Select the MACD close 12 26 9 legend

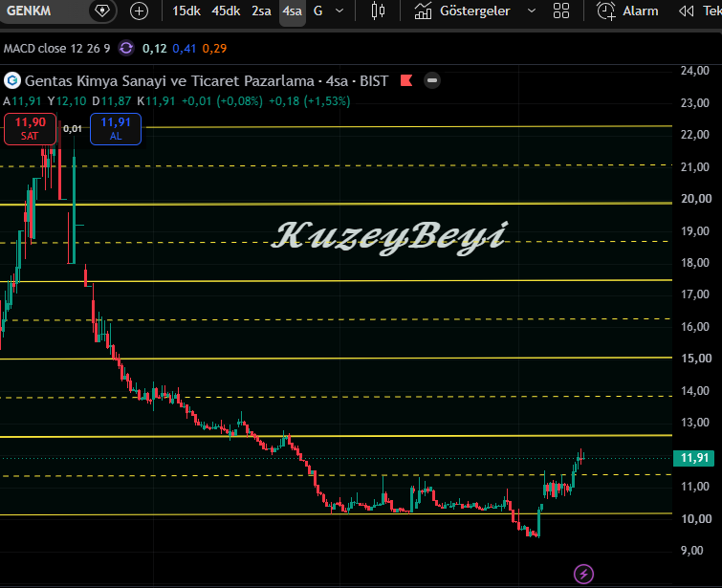click(x=57, y=49)
